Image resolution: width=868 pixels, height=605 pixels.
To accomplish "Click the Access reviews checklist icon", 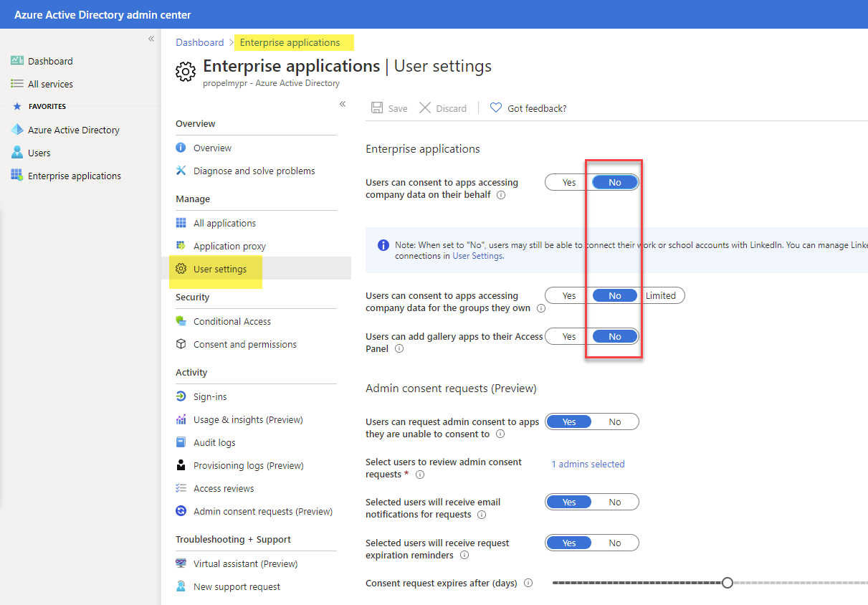I will [x=181, y=488].
